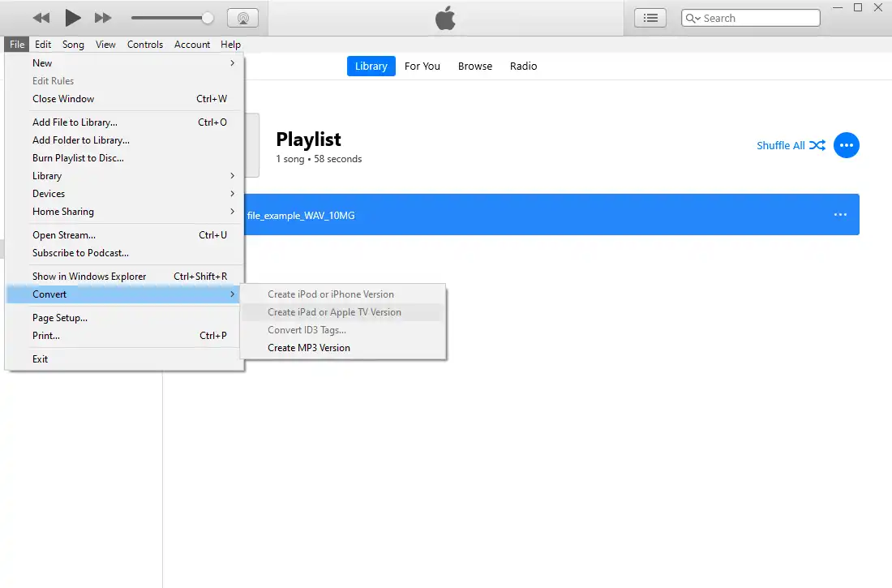
Task: Choose Add File to Library
Action: pyautogui.click(x=75, y=122)
